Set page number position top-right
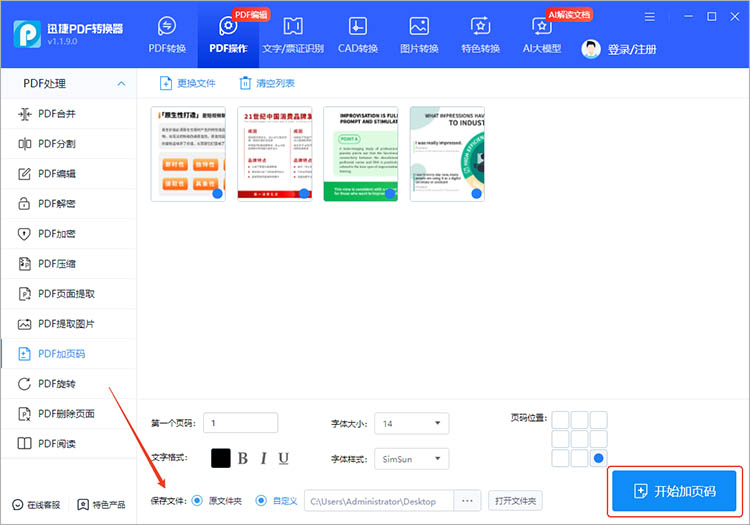Viewport: 750px width, 525px height. [598, 420]
